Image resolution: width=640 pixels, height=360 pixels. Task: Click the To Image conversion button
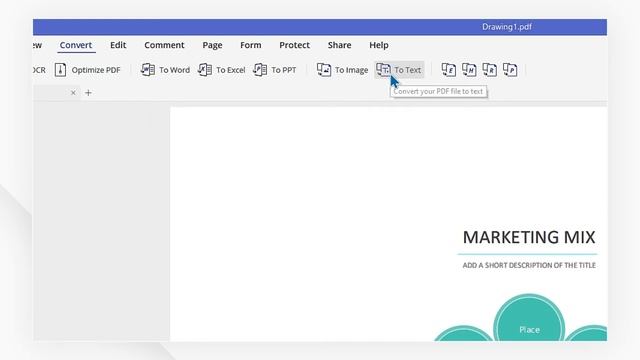(x=342, y=70)
